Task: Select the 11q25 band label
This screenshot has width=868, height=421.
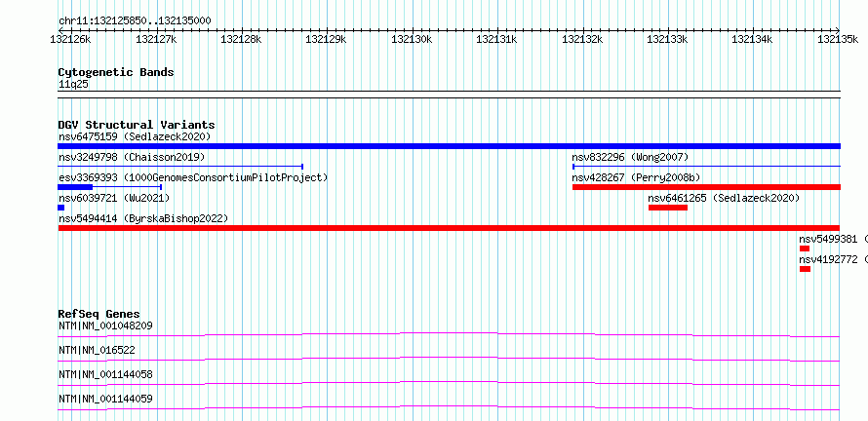Action: point(73,85)
